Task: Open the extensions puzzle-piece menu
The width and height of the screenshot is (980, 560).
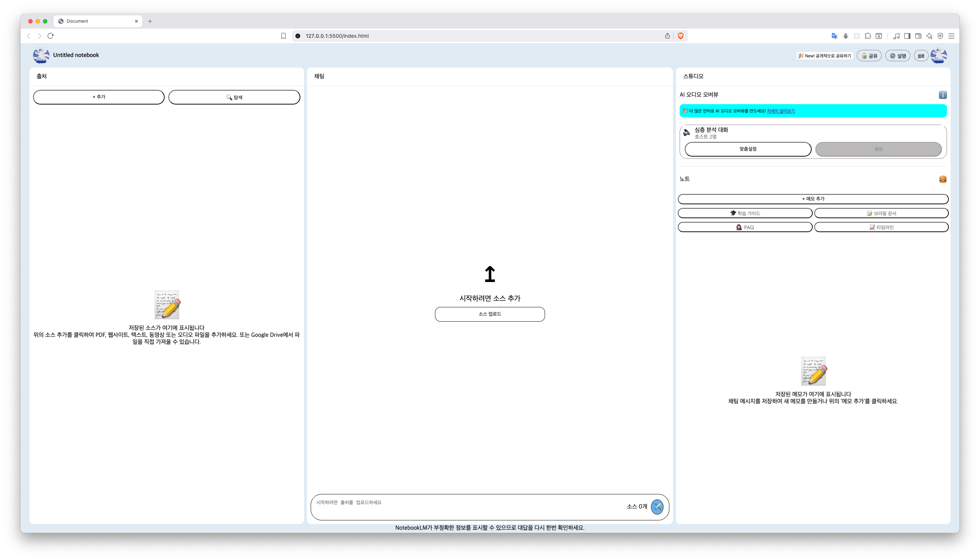Action: [x=868, y=36]
